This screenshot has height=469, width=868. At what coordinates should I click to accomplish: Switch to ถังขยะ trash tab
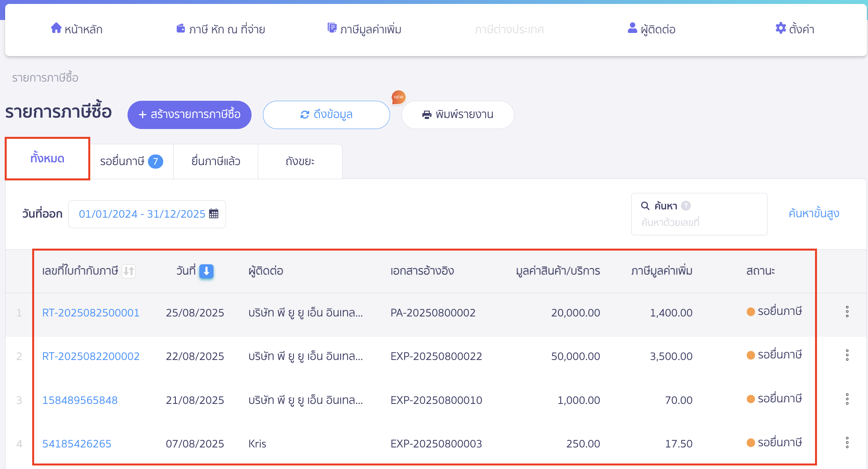[x=300, y=161]
